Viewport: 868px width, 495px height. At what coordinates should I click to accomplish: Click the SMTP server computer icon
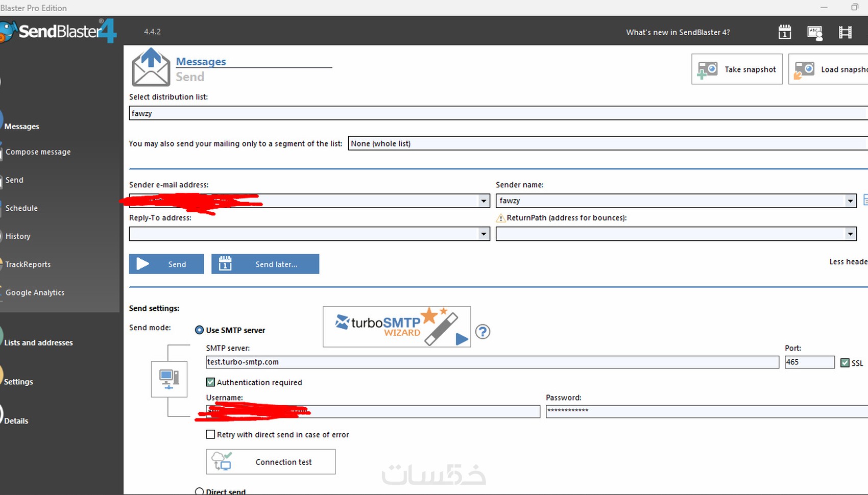[x=169, y=379]
